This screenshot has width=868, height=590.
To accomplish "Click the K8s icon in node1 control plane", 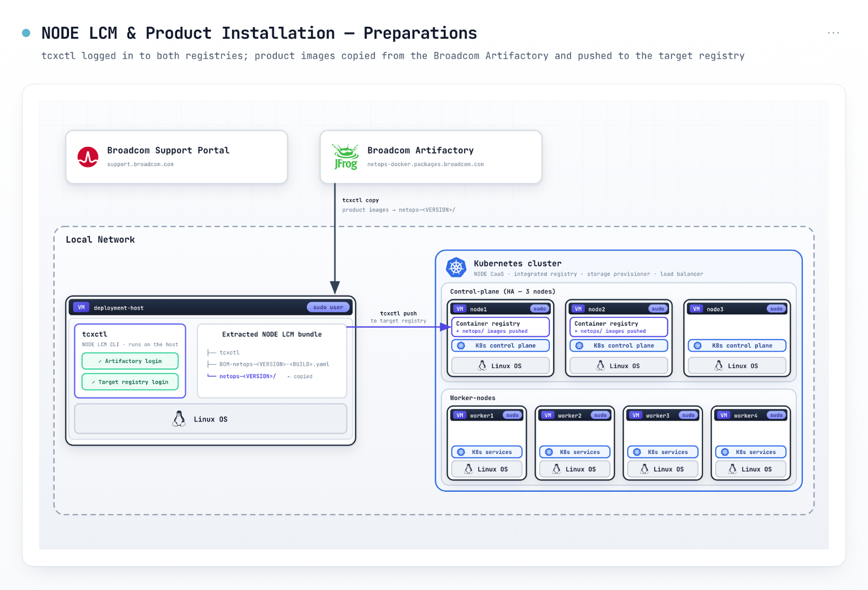I will pyautogui.click(x=461, y=345).
